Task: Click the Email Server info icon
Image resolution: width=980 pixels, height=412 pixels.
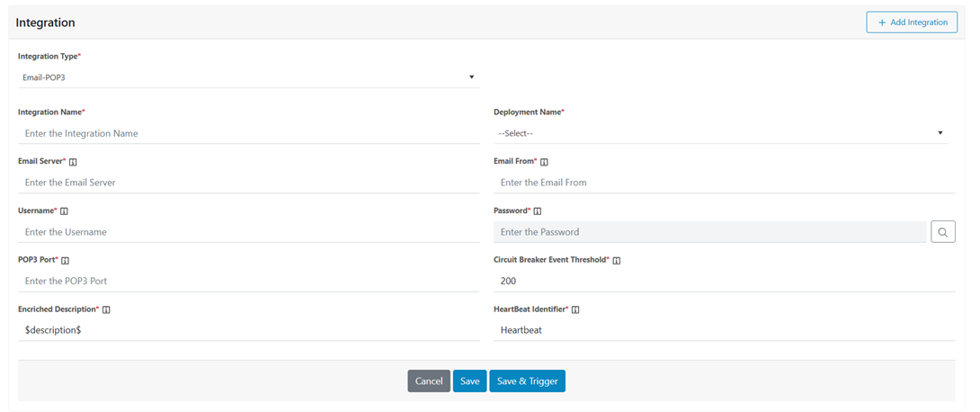Action: pyautogui.click(x=73, y=162)
